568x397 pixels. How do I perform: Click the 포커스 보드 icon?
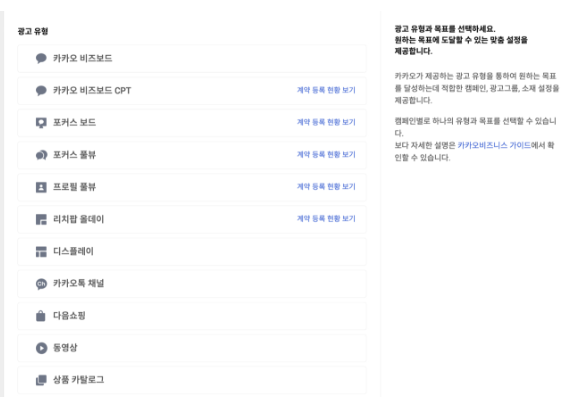coord(41,123)
